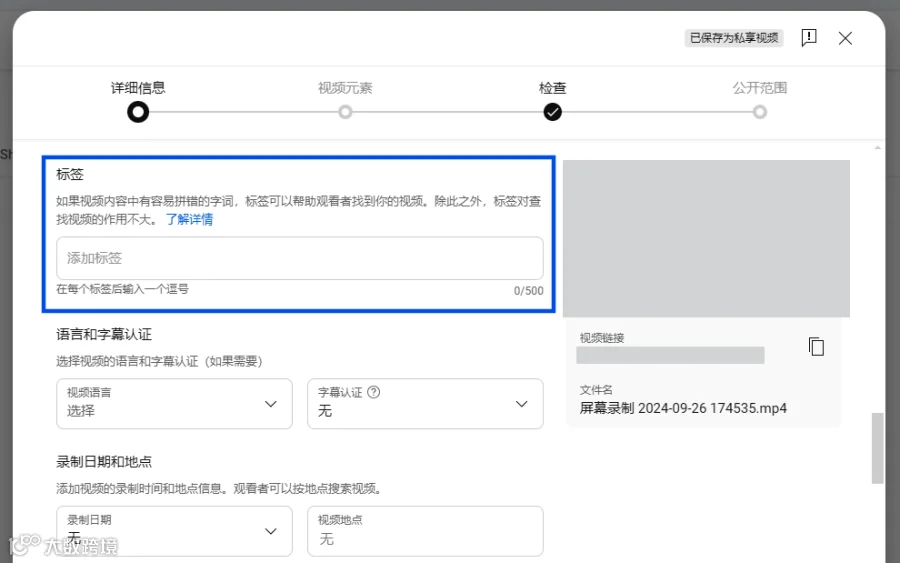Click the dialog's vertical scrollbar handle
The width and height of the screenshot is (900, 563).
coord(877,448)
